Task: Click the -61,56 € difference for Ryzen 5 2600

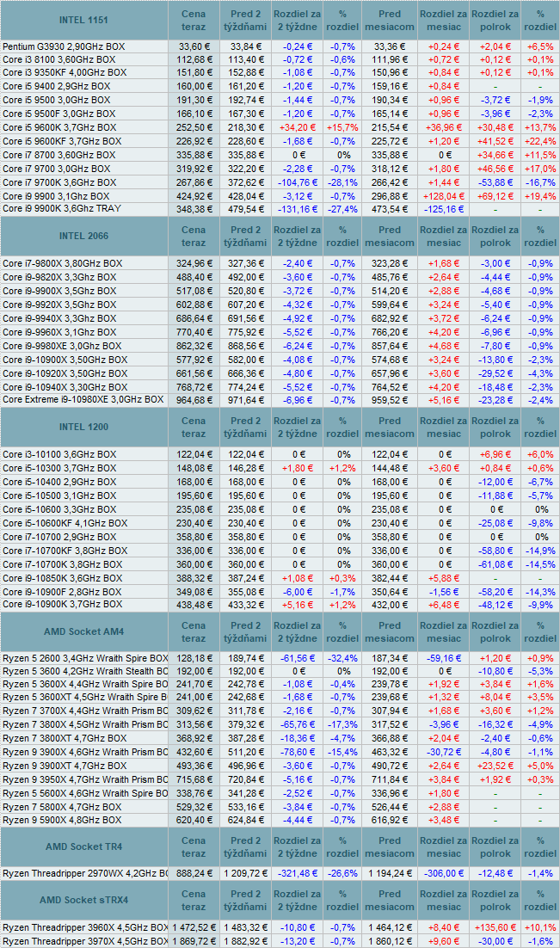Action: 297,658
